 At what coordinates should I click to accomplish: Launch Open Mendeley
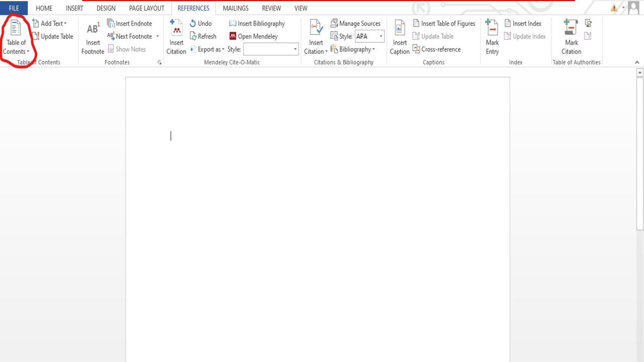click(x=254, y=36)
